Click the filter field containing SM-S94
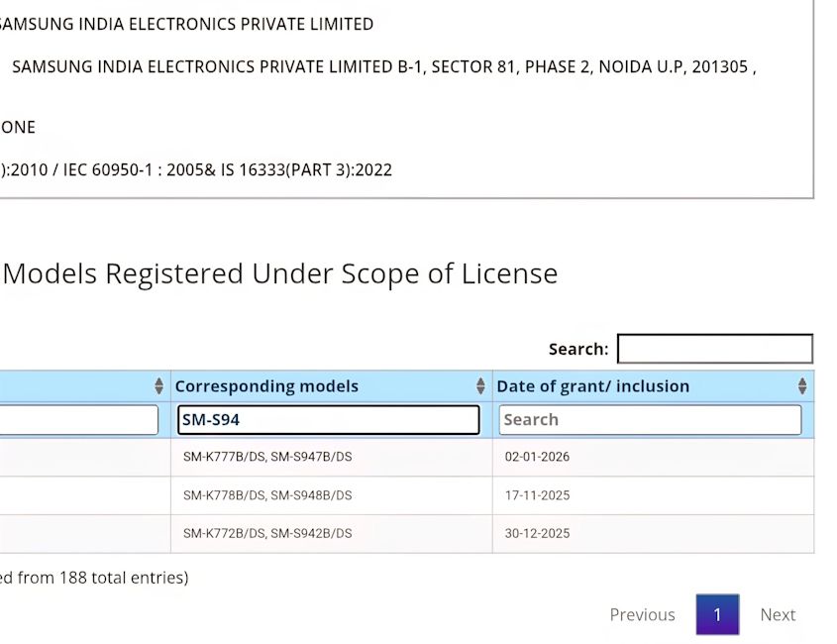Screen dimensions: 837x644 (328, 420)
